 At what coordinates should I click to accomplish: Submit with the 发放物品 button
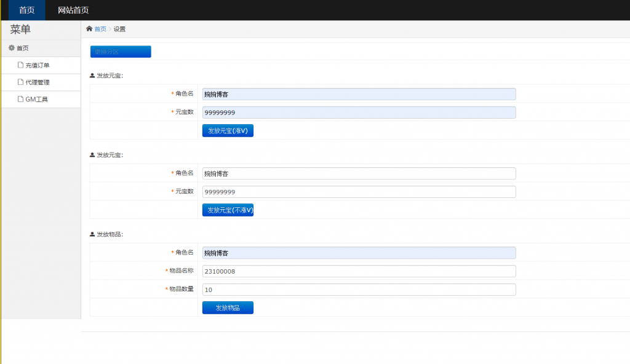coord(228,307)
